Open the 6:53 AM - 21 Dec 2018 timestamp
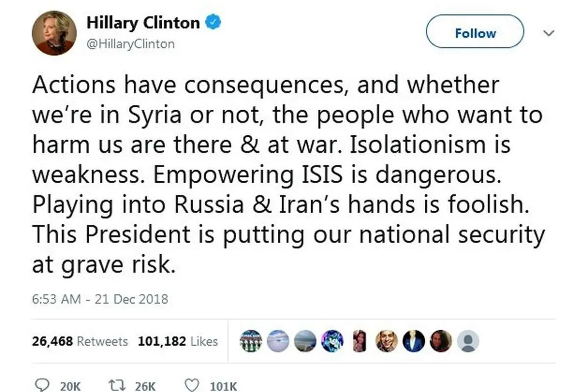The height and width of the screenshot is (392, 588). (x=100, y=299)
